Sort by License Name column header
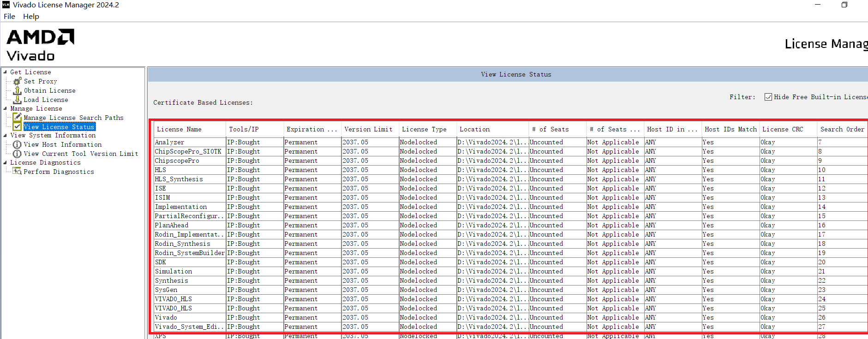 pos(190,129)
